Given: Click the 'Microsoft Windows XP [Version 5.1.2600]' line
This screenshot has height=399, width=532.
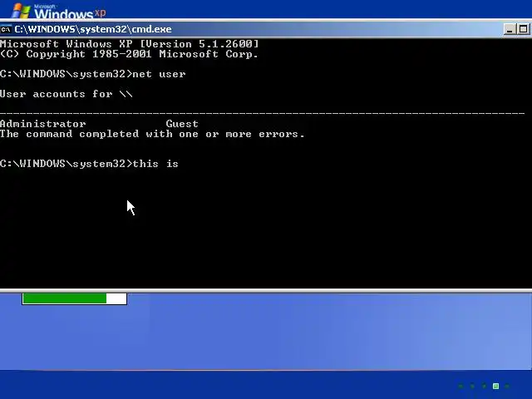Looking at the screenshot, I should (130, 44).
